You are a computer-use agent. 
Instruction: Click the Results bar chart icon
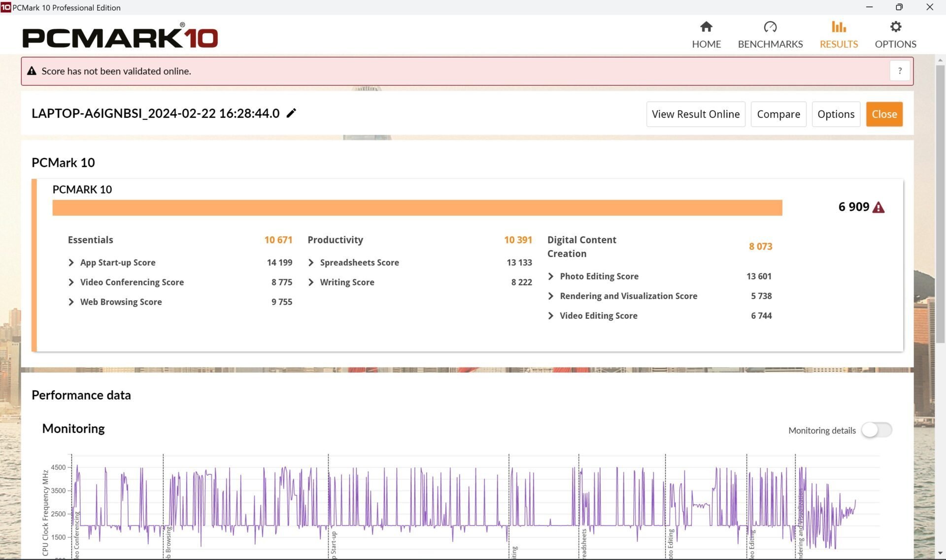pyautogui.click(x=839, y=27)
